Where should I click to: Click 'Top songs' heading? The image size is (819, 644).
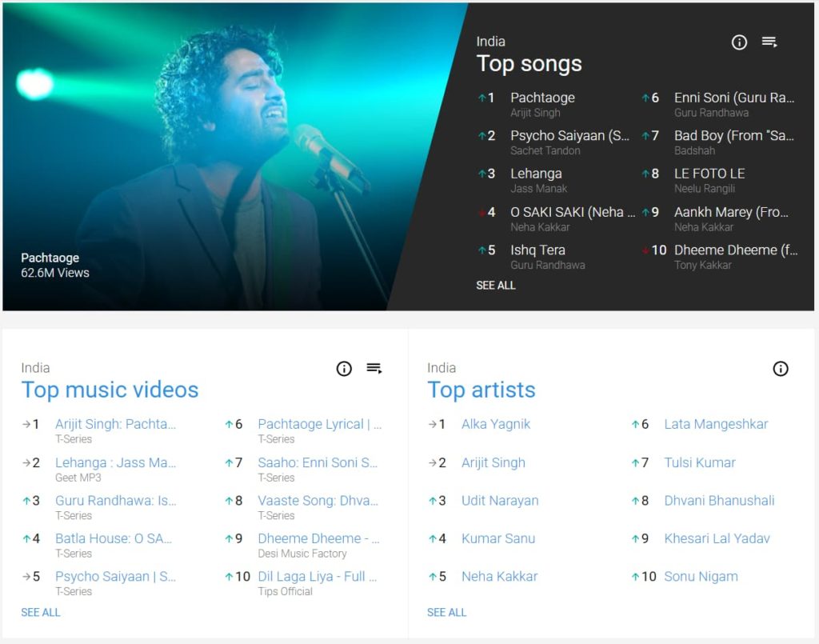[x=529, y=64]
